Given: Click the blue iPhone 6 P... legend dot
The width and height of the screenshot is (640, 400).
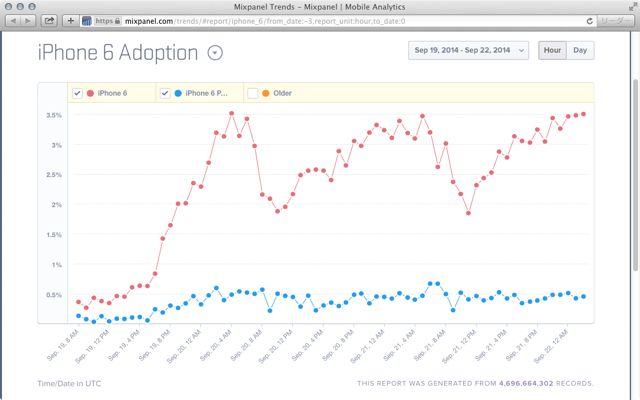Looking at the screenshot, I should coord(178,93).
